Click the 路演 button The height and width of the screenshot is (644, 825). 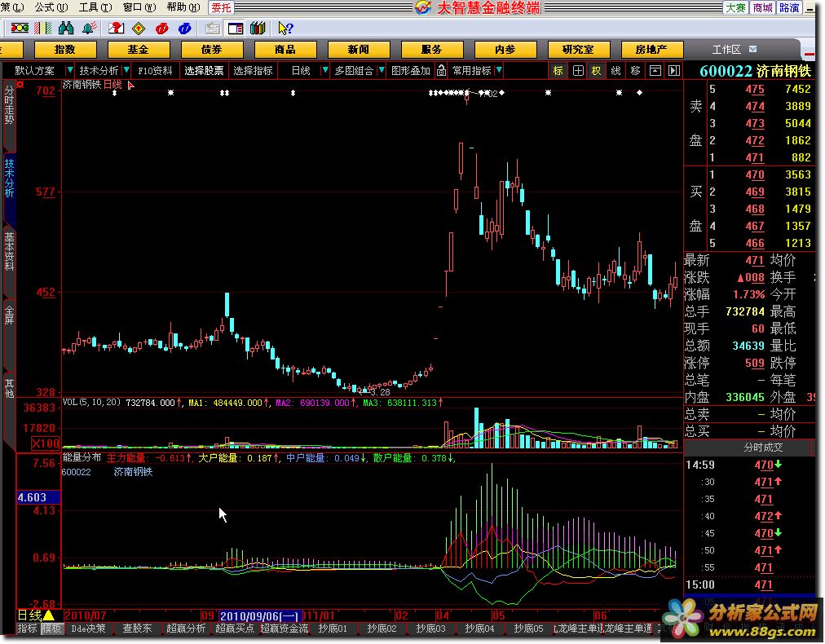pos(789,7)
